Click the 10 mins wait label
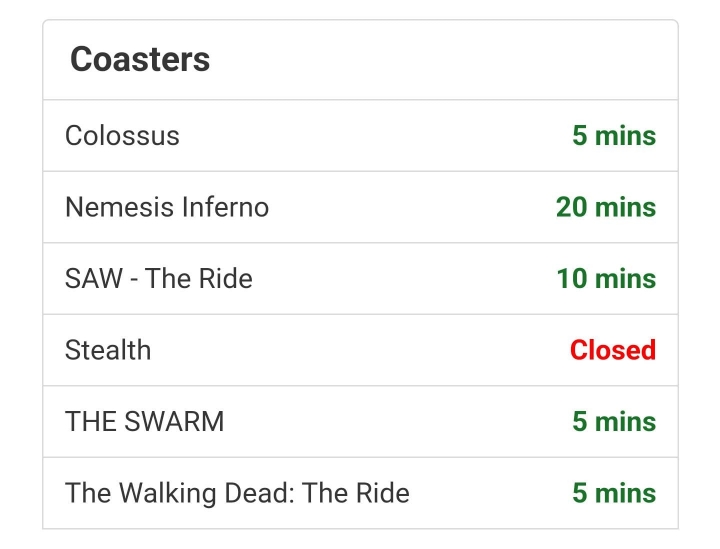This screenshot has width=720, height=549. click(x=606, y=279)
